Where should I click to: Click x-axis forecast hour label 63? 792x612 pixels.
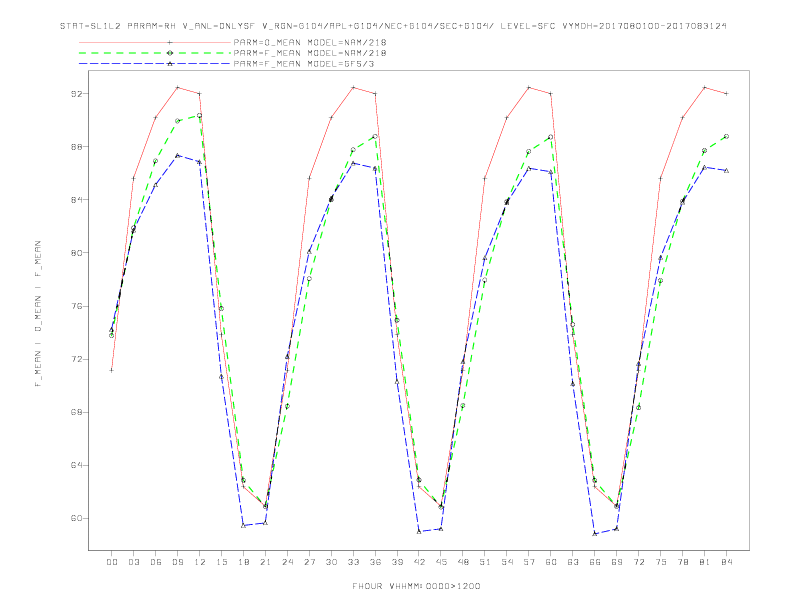(573, 562)
